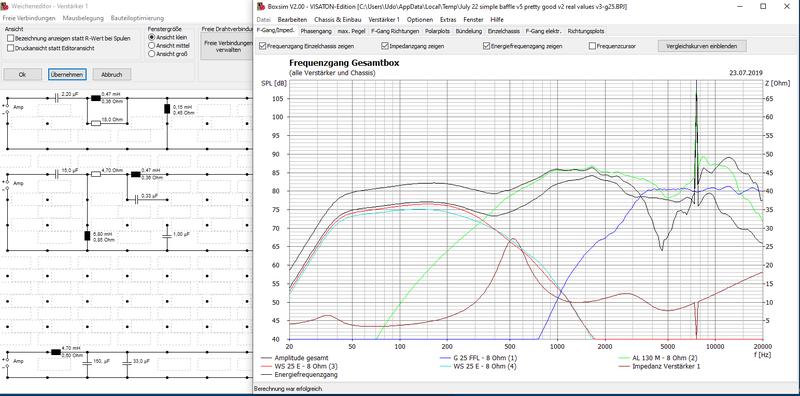Switch to the Polarplots tab
The height and width of the screenshot is (396, 800).
coord(438,31)
